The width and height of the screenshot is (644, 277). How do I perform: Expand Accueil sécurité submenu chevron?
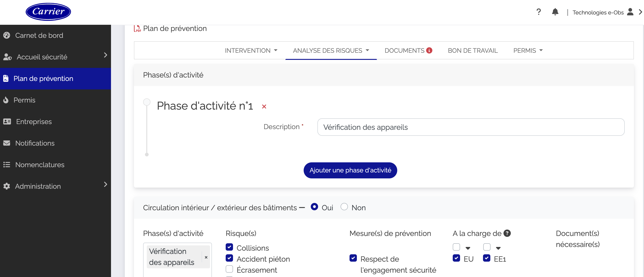105,55
